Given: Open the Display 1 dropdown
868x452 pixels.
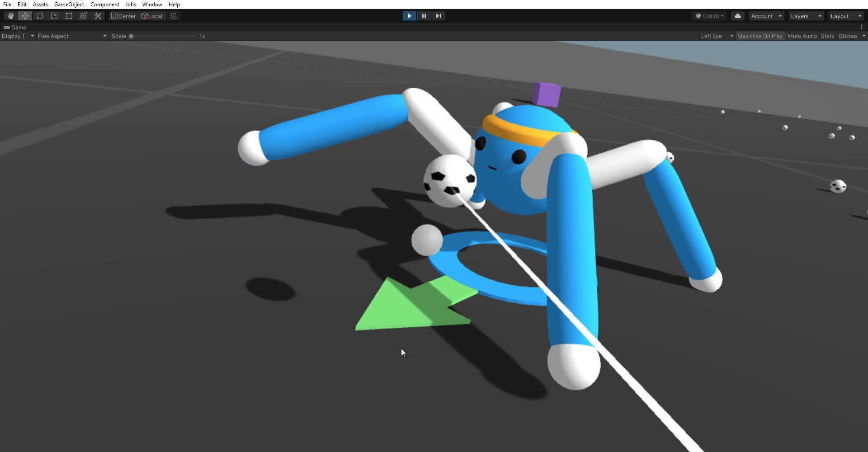Looking at the screenshot, I should point(18,36).
